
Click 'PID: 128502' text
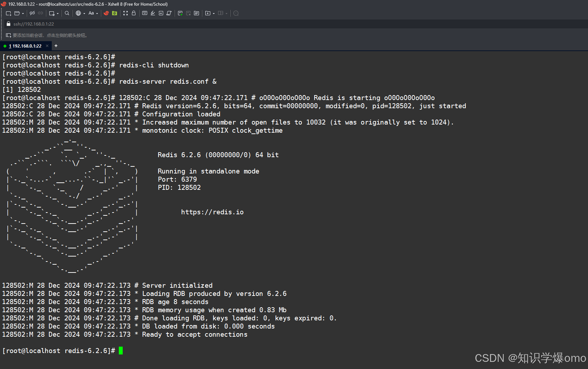coord(179,188)
